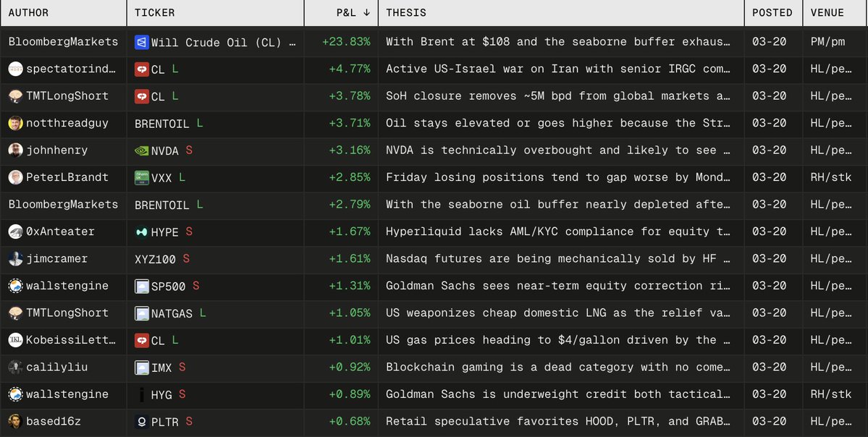Click wallstengine avatar in HYG row
868x437 pixels.
[15, 394]
